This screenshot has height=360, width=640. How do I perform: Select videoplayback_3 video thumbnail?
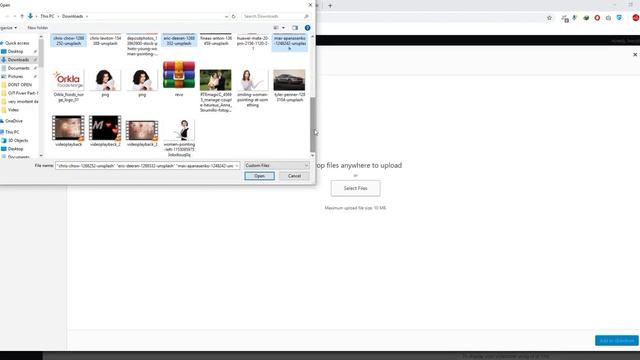(142, 130)
